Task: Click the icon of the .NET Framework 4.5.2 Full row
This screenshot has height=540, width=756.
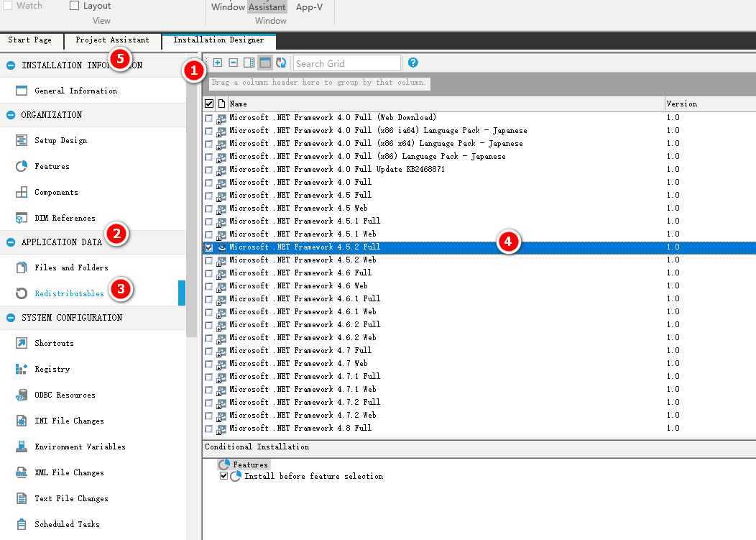Action: [221, 247]
